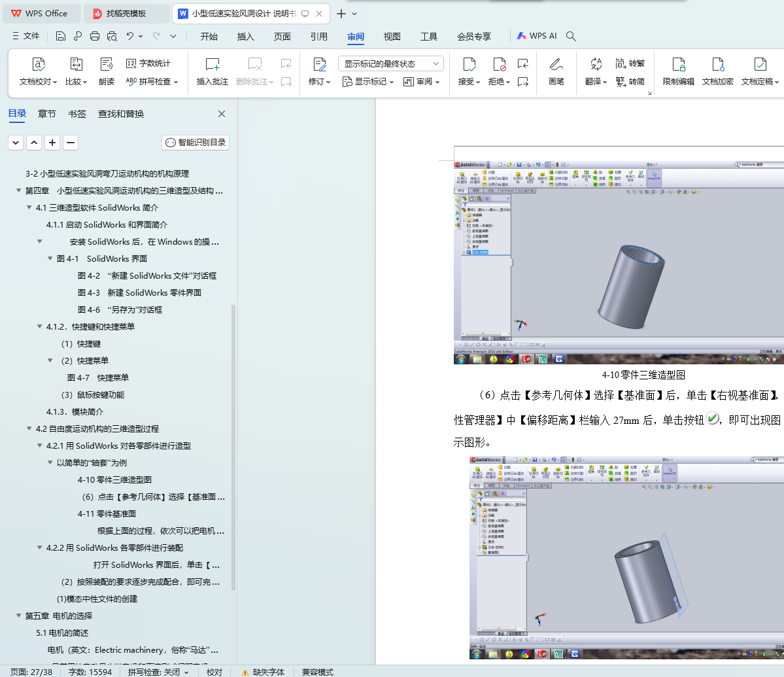Go to outline entry 4-11 零件基准面

107,513
